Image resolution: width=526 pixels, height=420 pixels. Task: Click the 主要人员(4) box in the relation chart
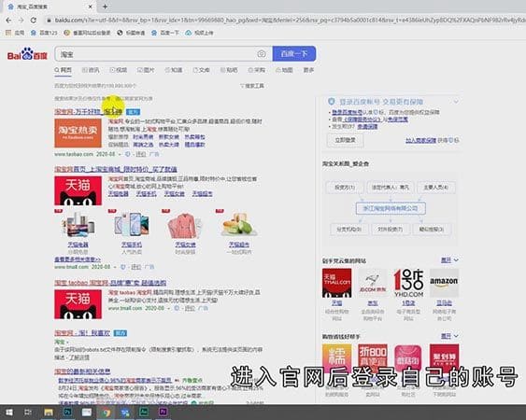(435, 187)
